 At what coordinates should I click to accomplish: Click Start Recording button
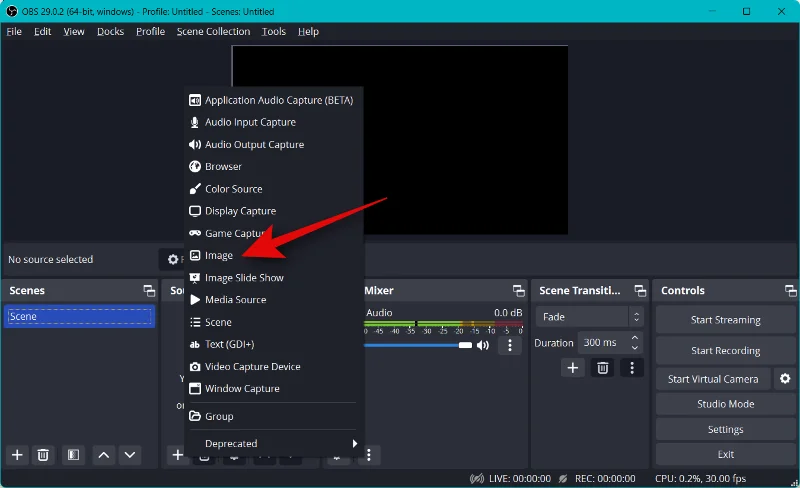[726, 350]
